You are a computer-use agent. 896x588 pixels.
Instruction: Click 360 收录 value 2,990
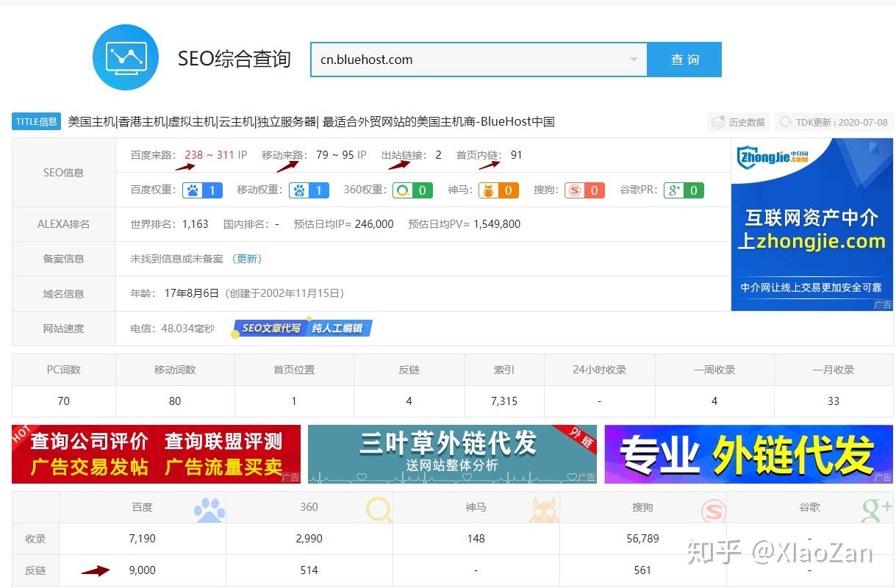309,539
